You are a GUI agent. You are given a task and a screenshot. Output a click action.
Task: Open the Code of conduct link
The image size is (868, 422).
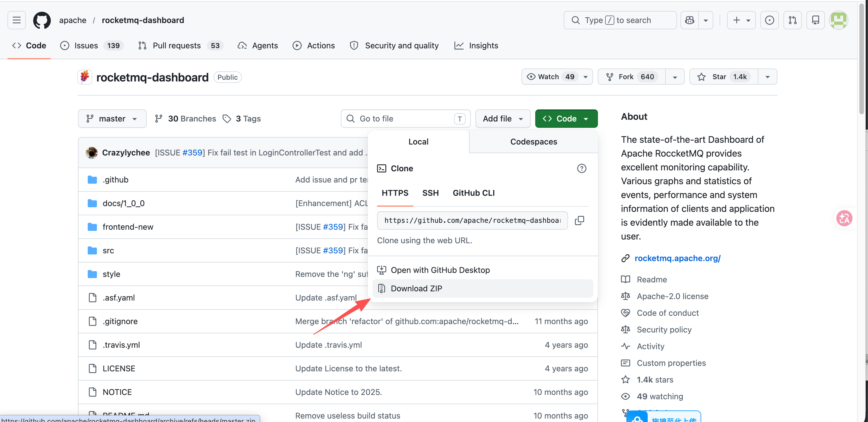coord(668,313)
